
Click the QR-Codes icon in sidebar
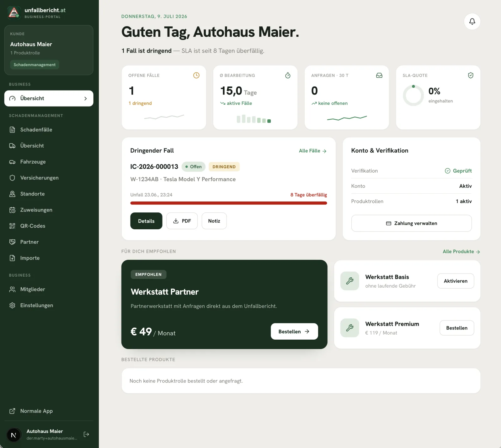coord(12,226)
